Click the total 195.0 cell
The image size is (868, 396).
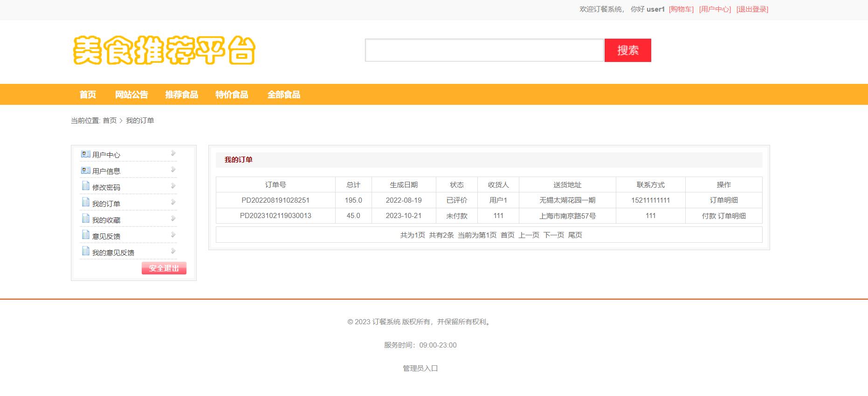click(x=353, y=200)
